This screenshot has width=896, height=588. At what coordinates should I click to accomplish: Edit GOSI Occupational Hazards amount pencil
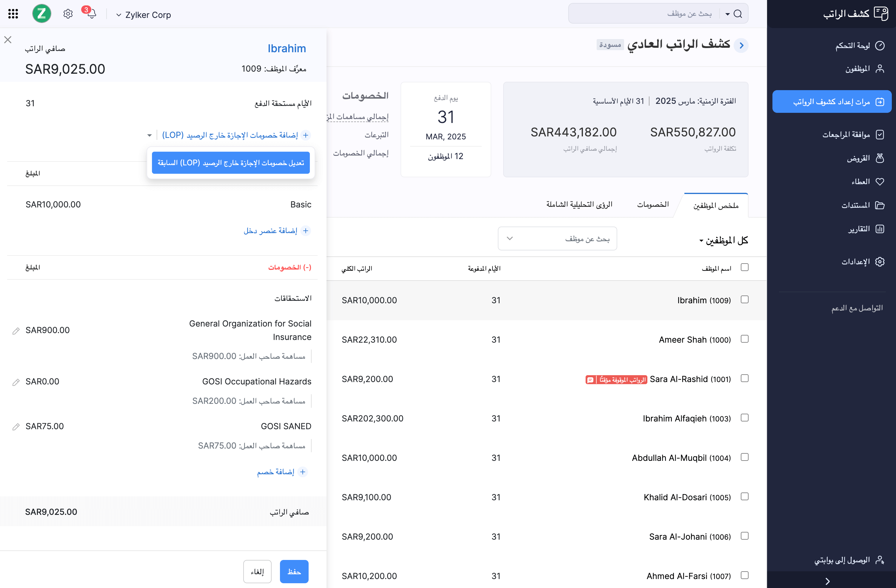tap(16, 382)
